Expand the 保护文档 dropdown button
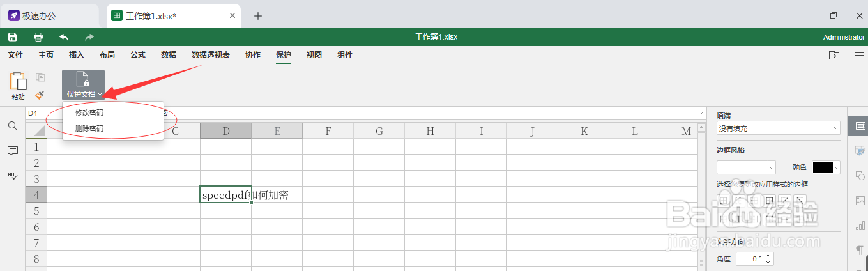Image resolution: width=868 pixels, height=271 pixels. [83, 84]
